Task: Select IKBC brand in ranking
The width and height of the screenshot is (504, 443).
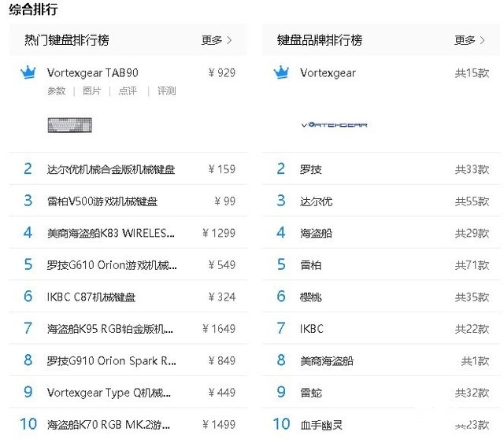Action: [312, 329]
